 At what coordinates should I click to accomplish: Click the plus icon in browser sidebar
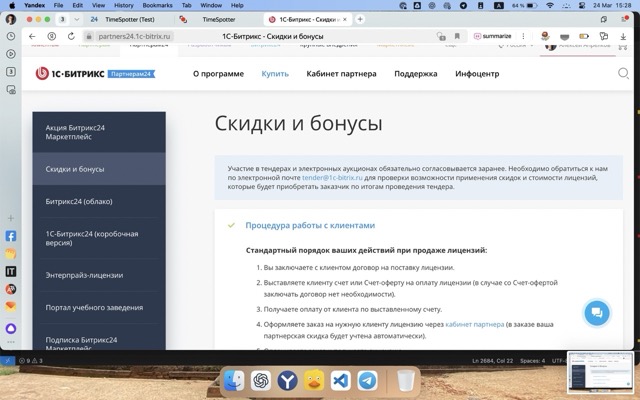pyautogui.click(x=11, y=217)
